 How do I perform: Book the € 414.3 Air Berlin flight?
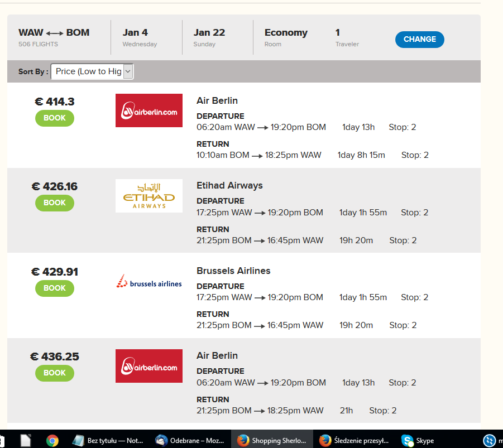55,118
